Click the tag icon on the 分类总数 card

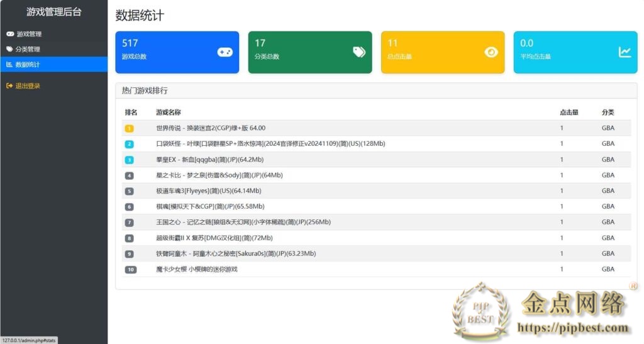click(359, 52)
